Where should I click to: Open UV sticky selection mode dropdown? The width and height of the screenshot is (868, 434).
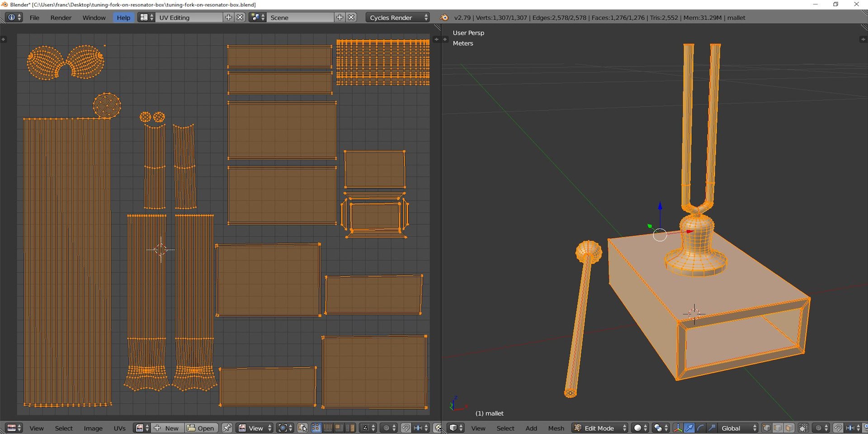tap(368, 428)
